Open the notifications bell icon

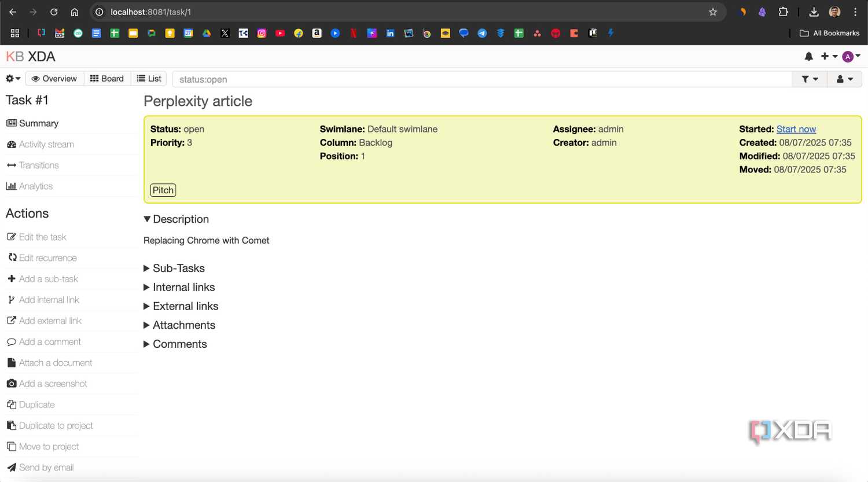tap(808, 56)
